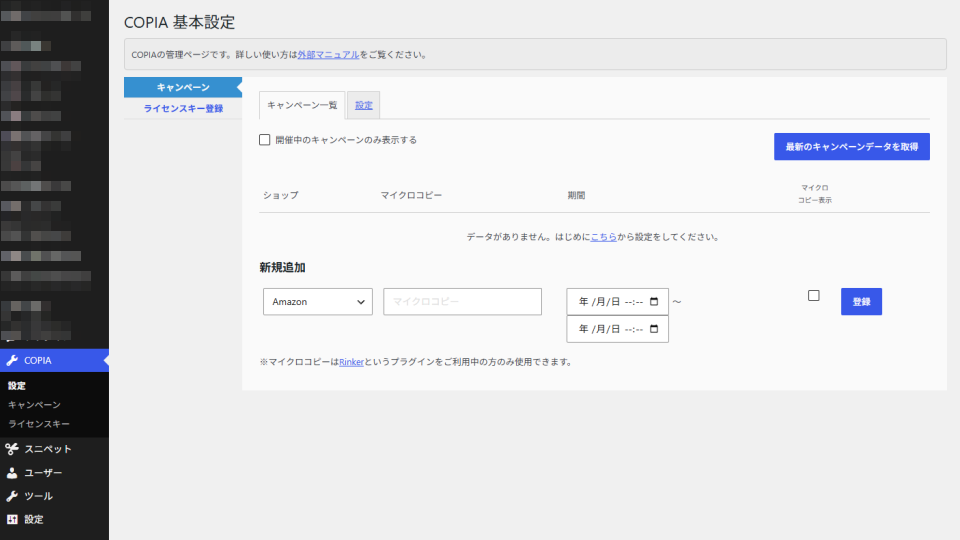Click the 新規追加 heading
Screen dimensions: 960x540
coord(282,268)
